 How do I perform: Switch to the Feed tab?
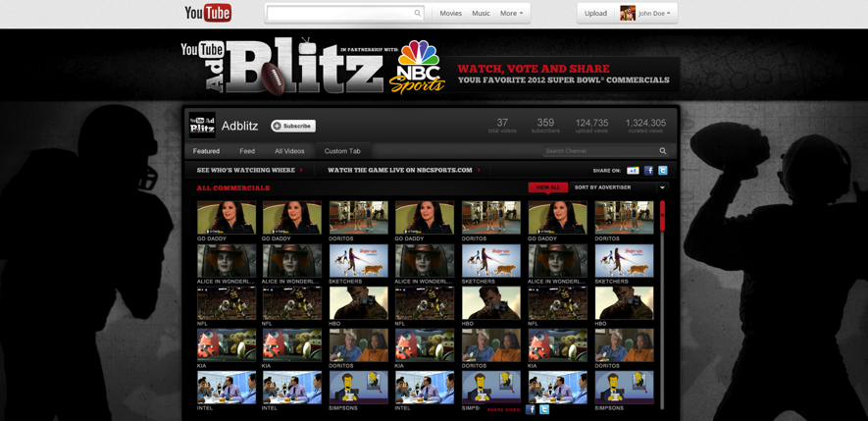pos(247,151)
